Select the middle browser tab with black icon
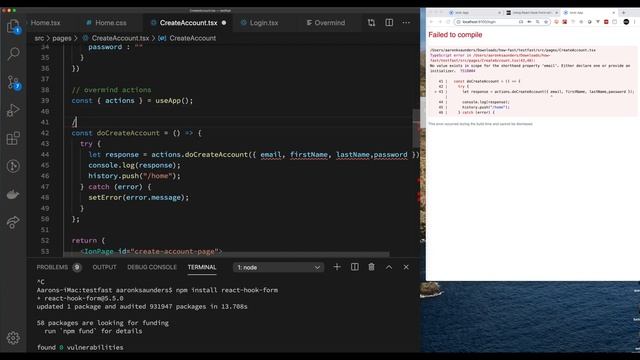The image size is (640, 360). coord(531,13)
